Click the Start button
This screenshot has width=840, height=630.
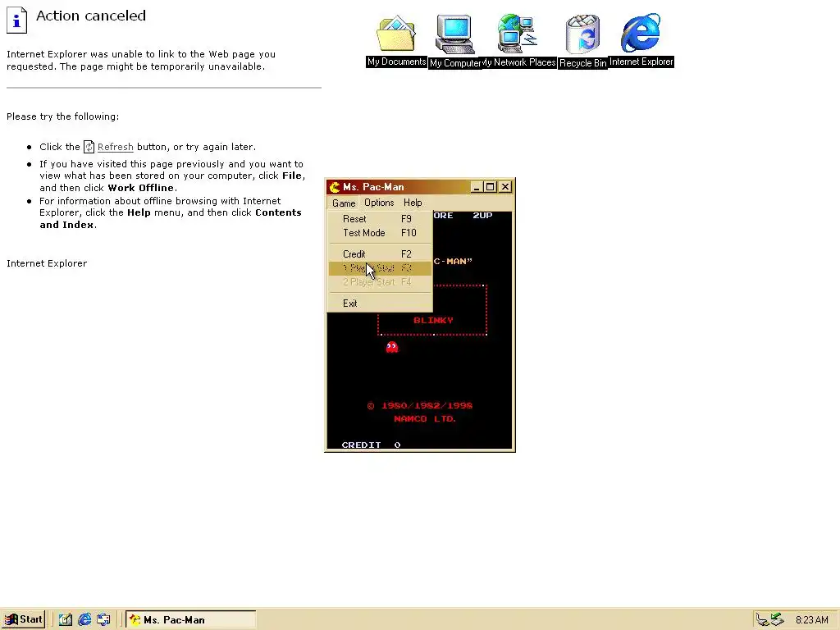pyautogui.click(x=24, y=619)
